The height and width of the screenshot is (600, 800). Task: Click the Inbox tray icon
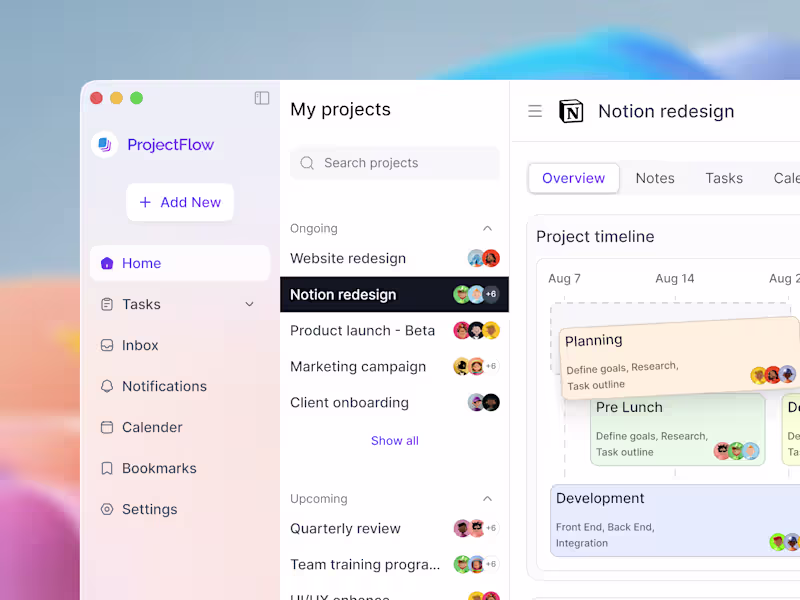click(x=107, y=345)
